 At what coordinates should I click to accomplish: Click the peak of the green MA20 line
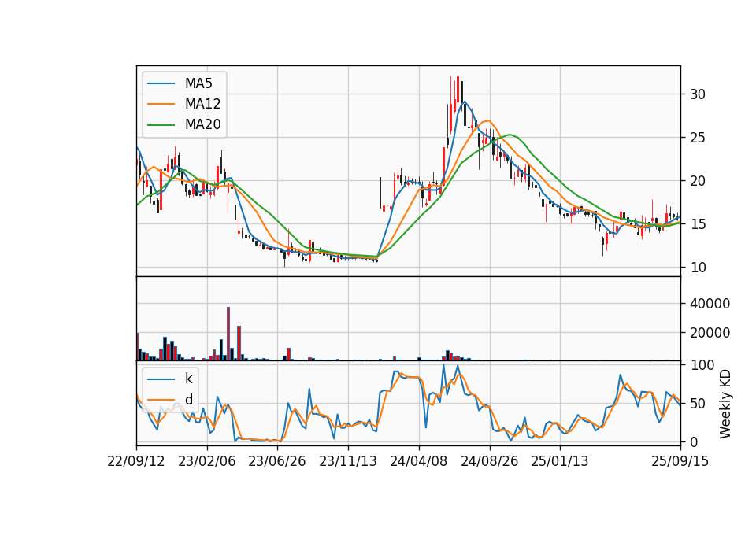click(510, 135)
